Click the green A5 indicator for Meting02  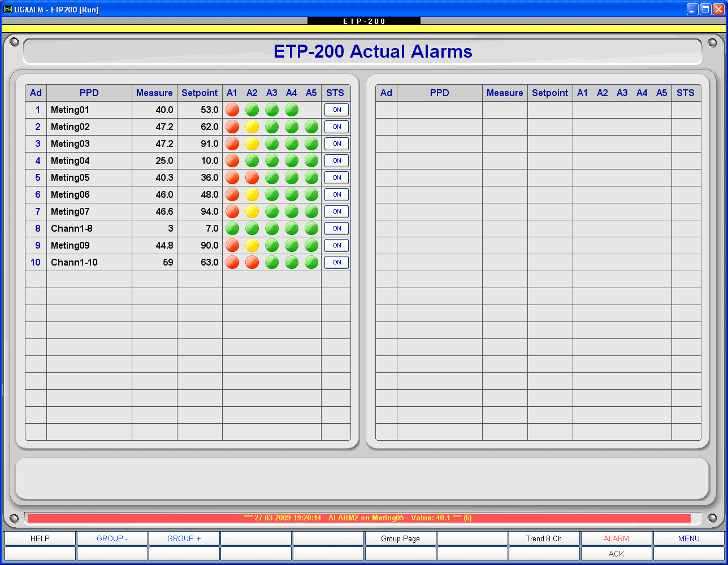311,127
